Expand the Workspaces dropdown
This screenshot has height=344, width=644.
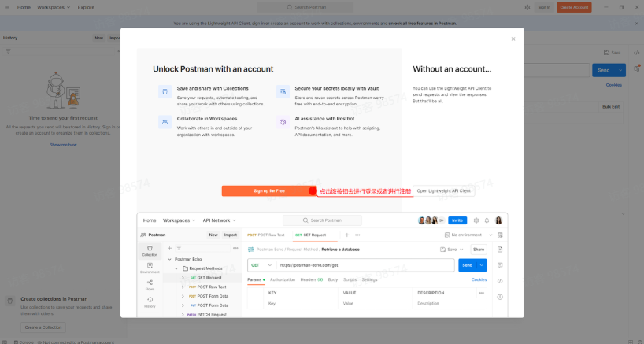click(x=54, y=7)
